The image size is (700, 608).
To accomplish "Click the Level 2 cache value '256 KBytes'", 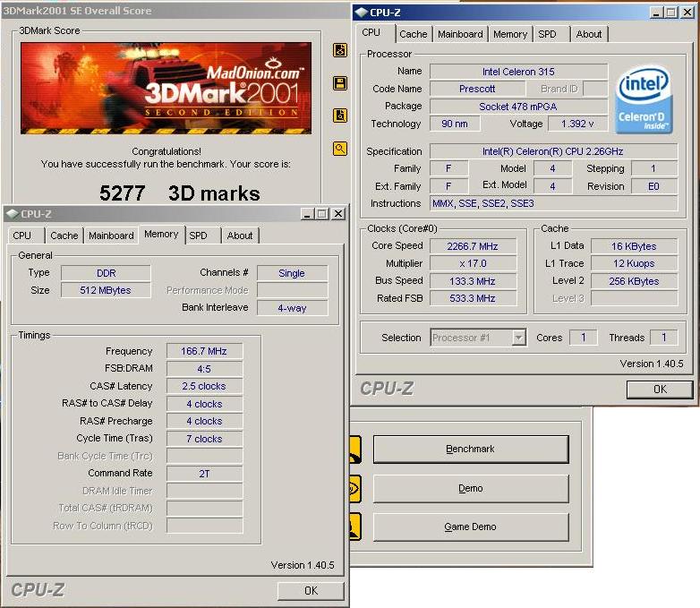I will click(634, 281).
